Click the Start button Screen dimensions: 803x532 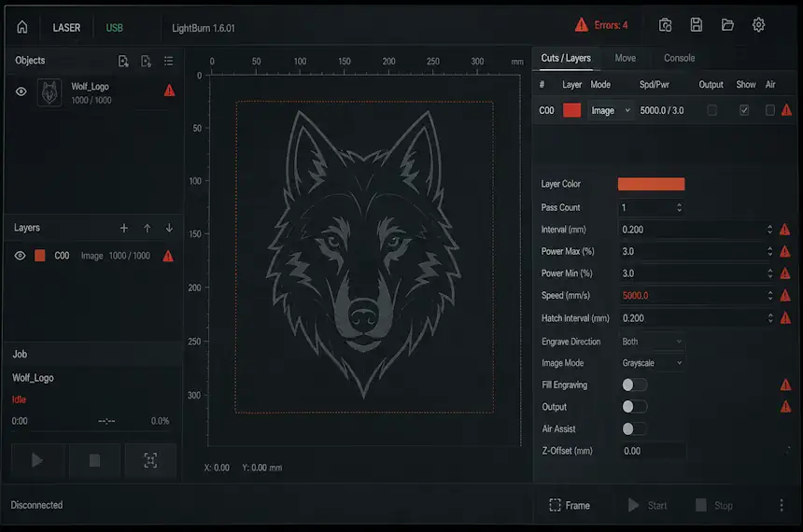[647, 505]
